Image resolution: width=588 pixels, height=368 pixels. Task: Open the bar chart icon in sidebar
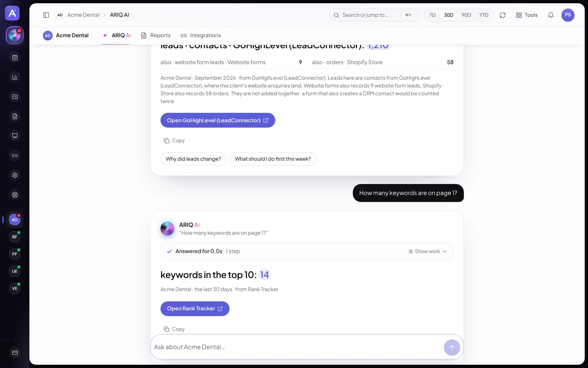[x=15, y=77]
